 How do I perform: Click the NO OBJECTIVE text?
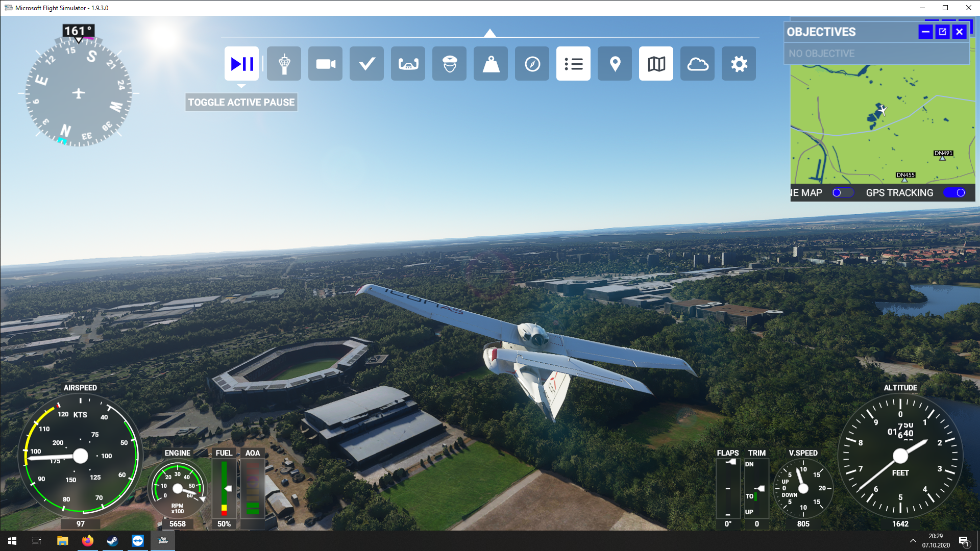(822, 54)
